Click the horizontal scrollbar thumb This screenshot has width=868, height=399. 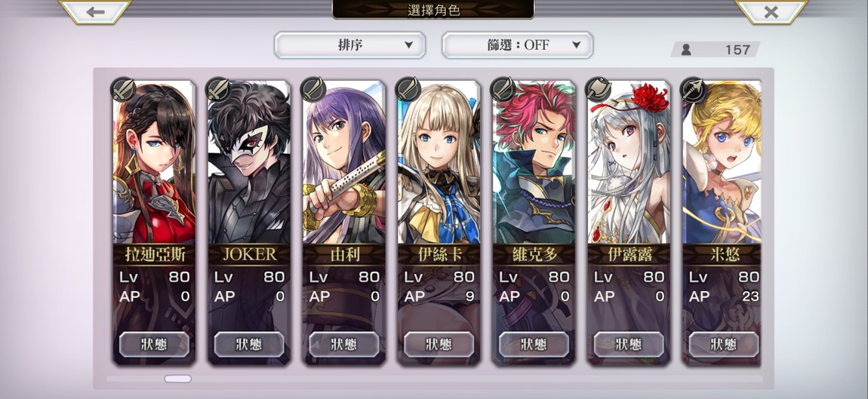[177, 379]
